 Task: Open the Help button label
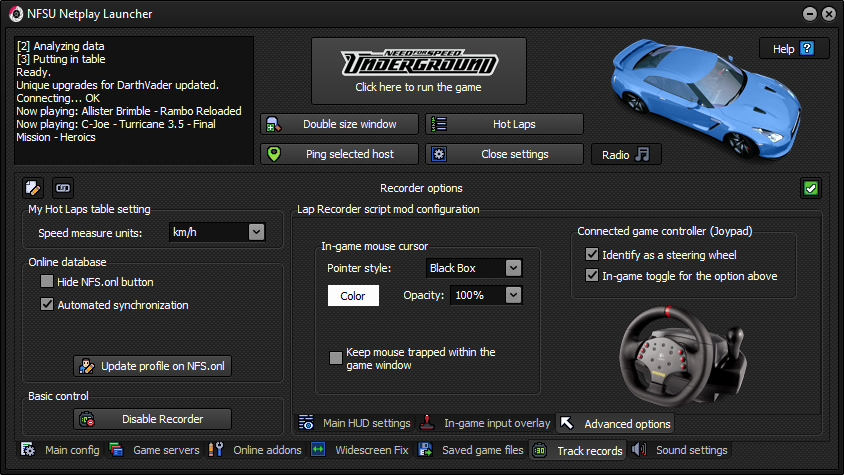coord(783,49)
